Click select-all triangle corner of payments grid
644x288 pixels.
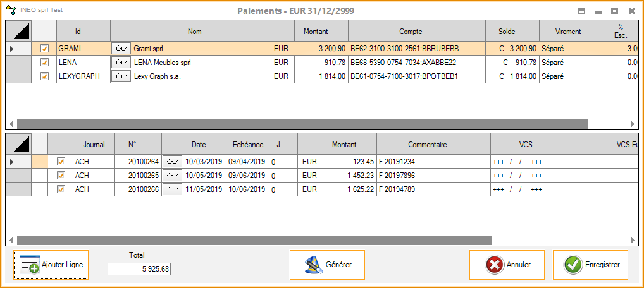18,31
